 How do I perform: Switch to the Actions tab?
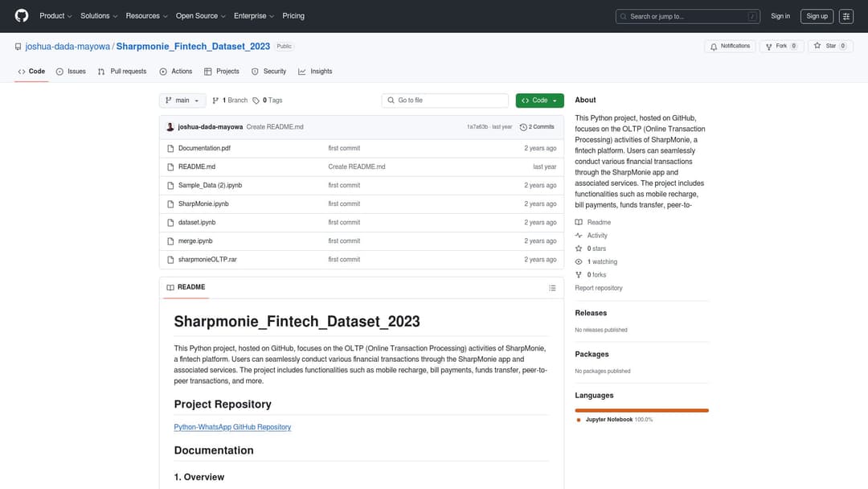(x=175, y=72)
